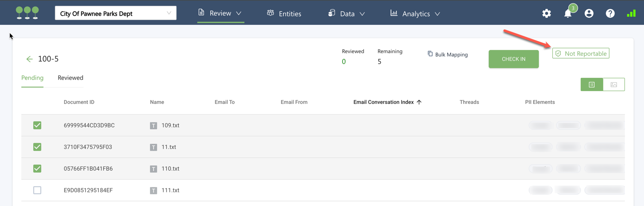644x206 pixels.
Task: Open the user account profile icon
Action: tap(589, 14)
